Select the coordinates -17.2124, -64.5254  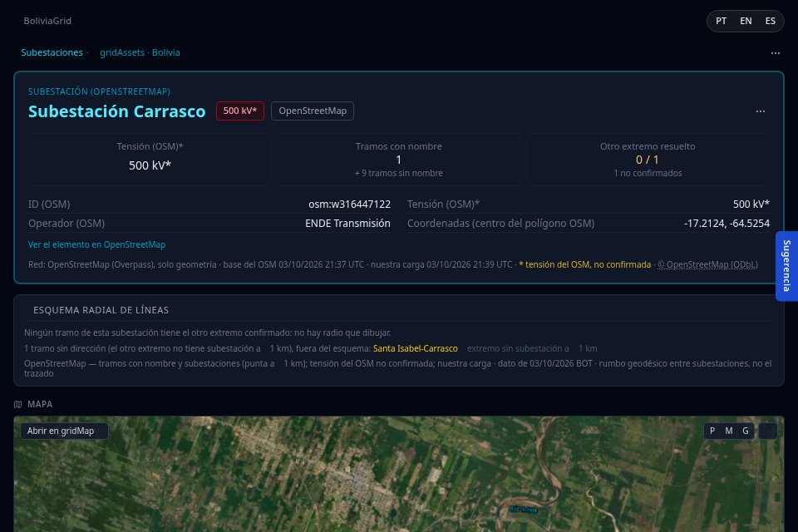[727, 224]
